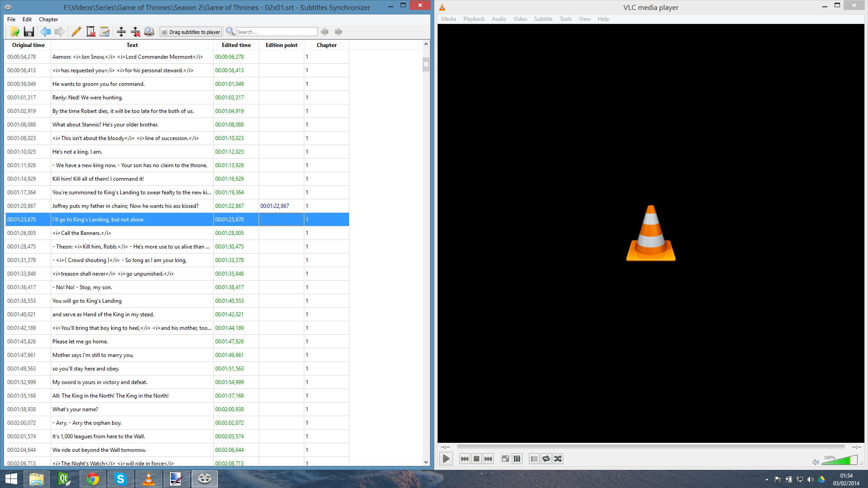The width and height of the screenshot is (868, 488).
Task: Open VLC Playback menu
Action: [x=473, y=19]
